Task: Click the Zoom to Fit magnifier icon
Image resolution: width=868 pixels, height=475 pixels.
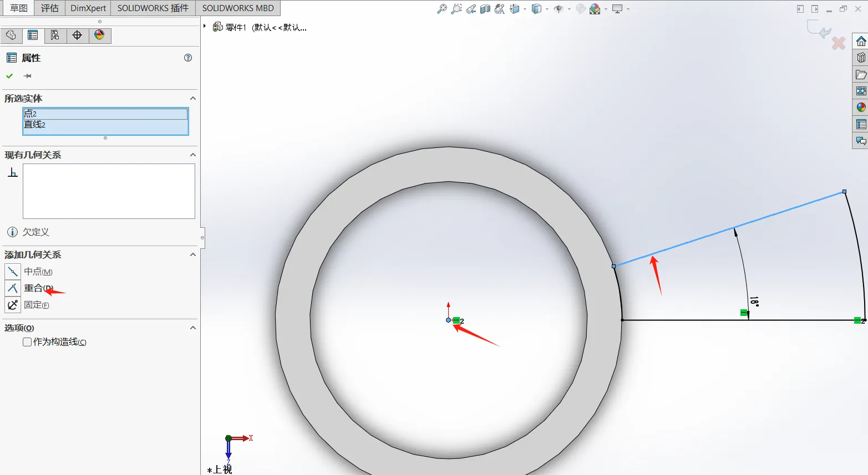Action: tap(442, 9)
